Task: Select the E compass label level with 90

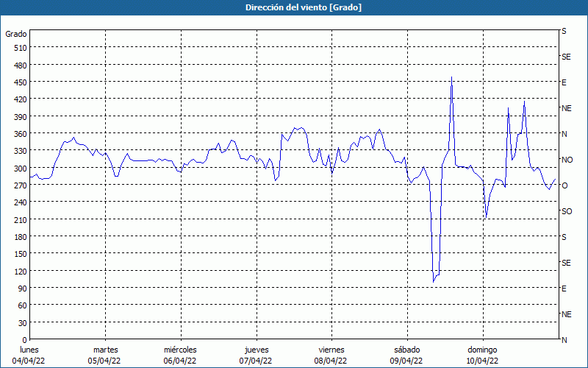Action: [564, 289]
